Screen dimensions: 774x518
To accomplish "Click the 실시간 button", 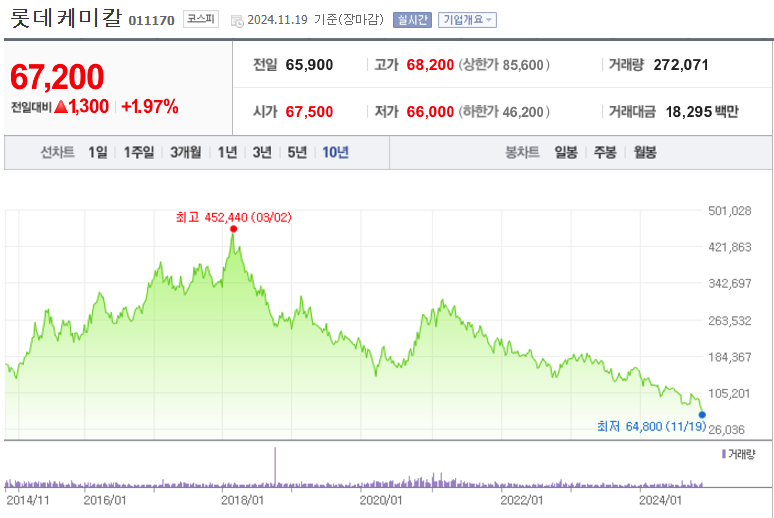I will click(412, 20).
